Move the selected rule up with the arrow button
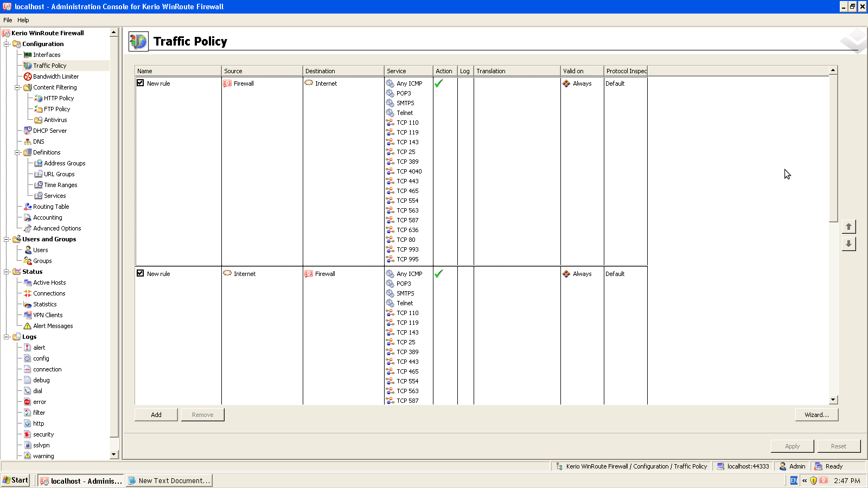This screenshot has height=488, width=868. tap(849, 227)
